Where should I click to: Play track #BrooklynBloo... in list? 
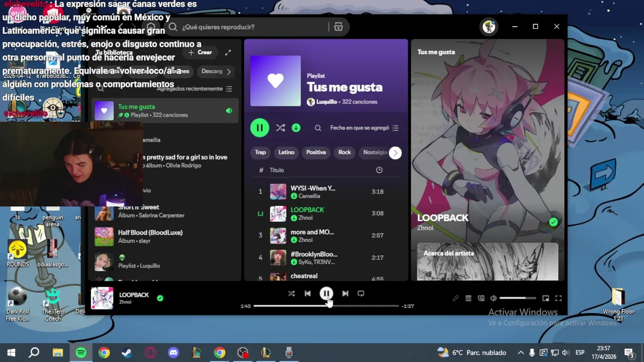(326, 257)
